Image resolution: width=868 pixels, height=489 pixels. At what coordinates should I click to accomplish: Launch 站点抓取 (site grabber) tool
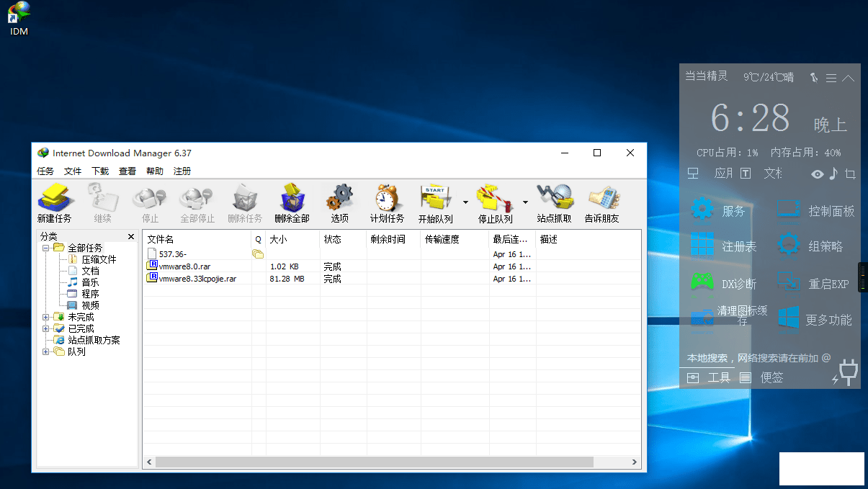click(555, 203)
